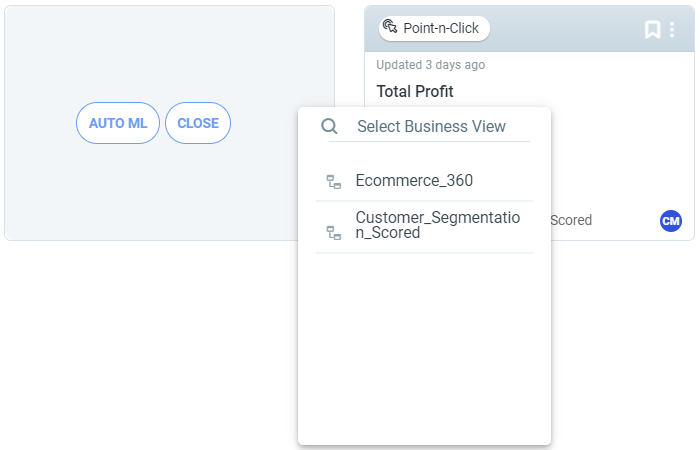Viewport: 700px width, 450px height.
Task: Click the partially hidden Scored label
Action: pos(571,220)
